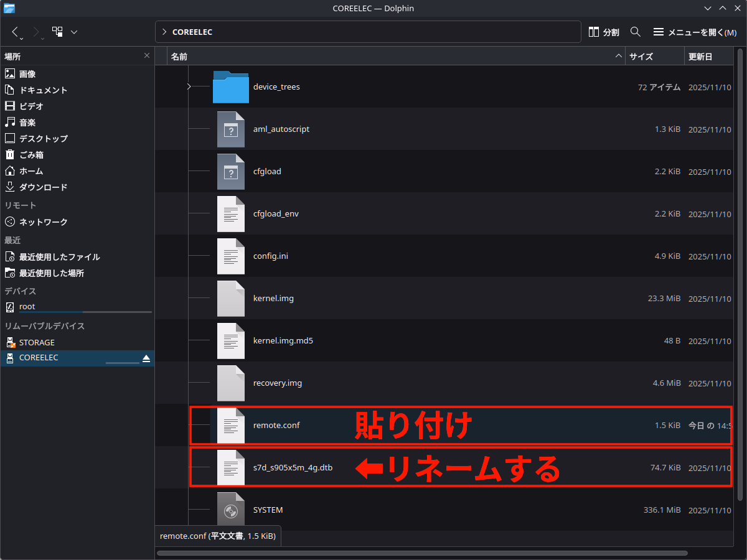Screen dimensions: 747x560
Task: Click the horizontal scrollbar at the bottom
Action: point(423,553)
